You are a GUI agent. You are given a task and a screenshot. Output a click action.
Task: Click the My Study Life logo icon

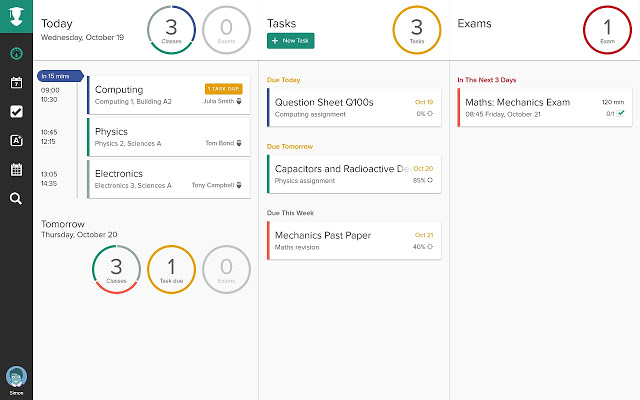[x=16, y=18]
